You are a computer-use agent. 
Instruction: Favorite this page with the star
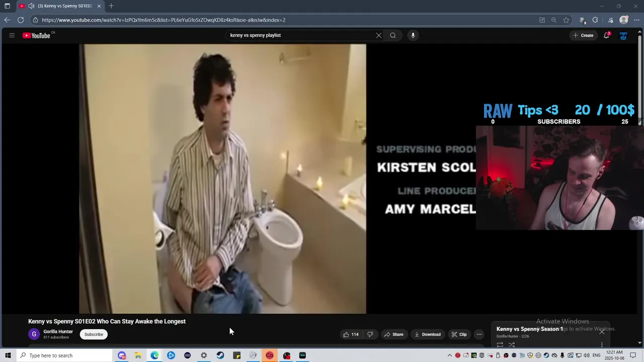566,20
